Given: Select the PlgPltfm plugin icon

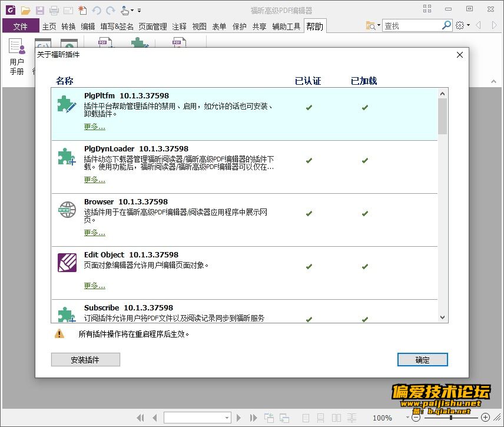Looking at the screenshot, I should click(x=67, y=104).
